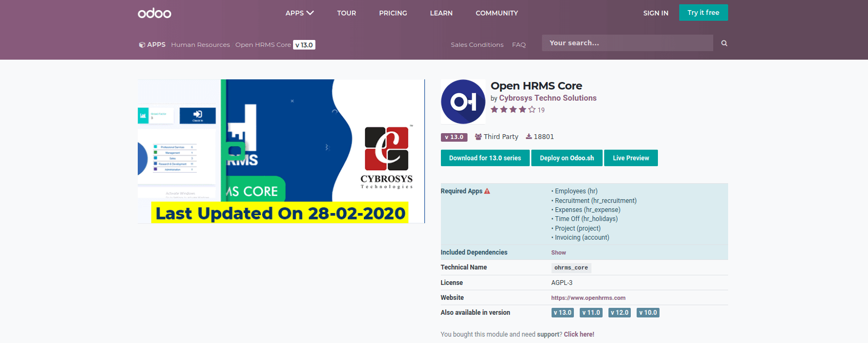Click Download for 13.0 series button

point(485,158)
